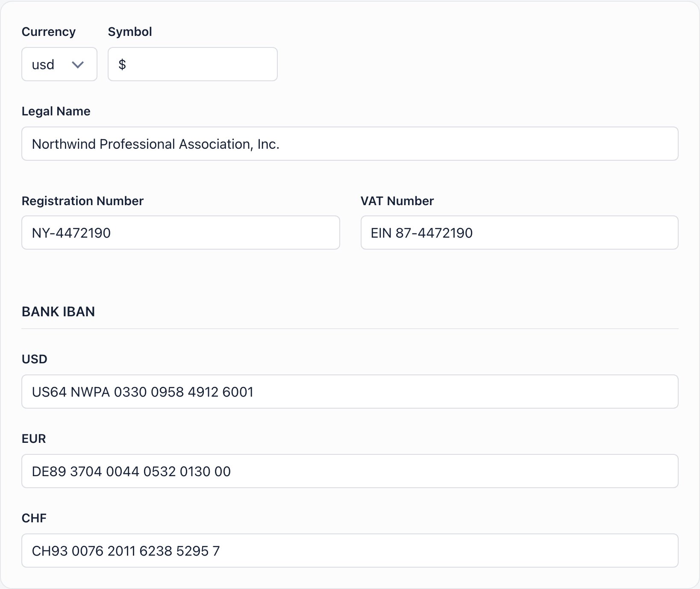Focus the CHF bank IBAN field
This screenshot has width=700, height=589.
[350, 551]
